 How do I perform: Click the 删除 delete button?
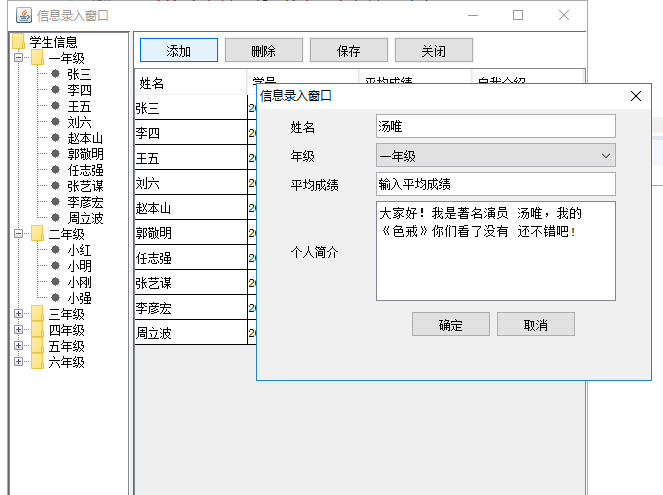pyautogui.click(x=264, y=51)
